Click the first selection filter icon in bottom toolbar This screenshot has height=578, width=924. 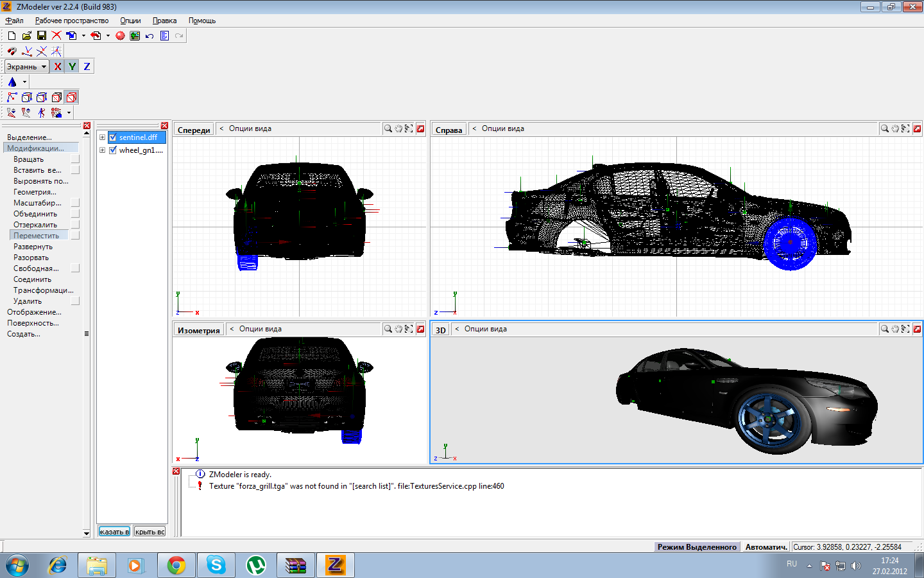point(12,113)
